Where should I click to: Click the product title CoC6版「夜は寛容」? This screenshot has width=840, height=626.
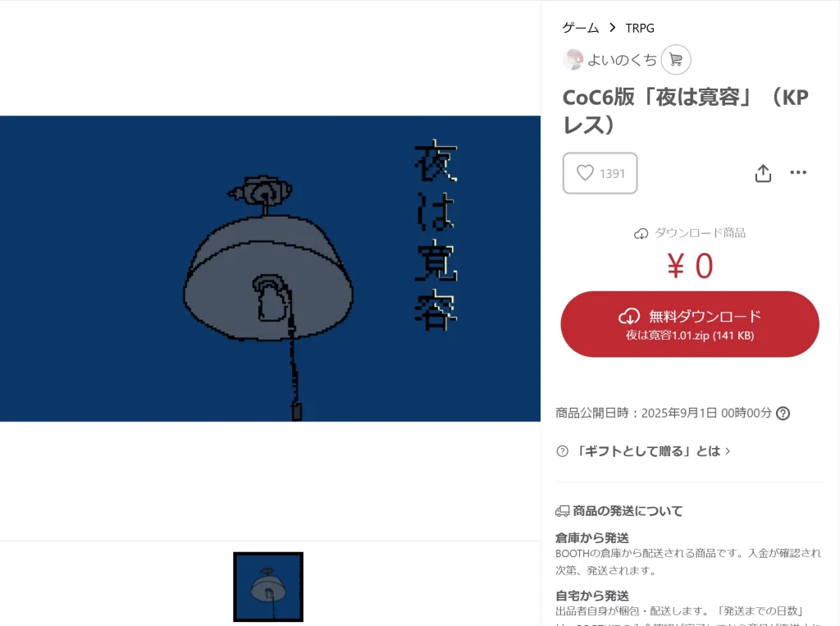tap(686, 111)
